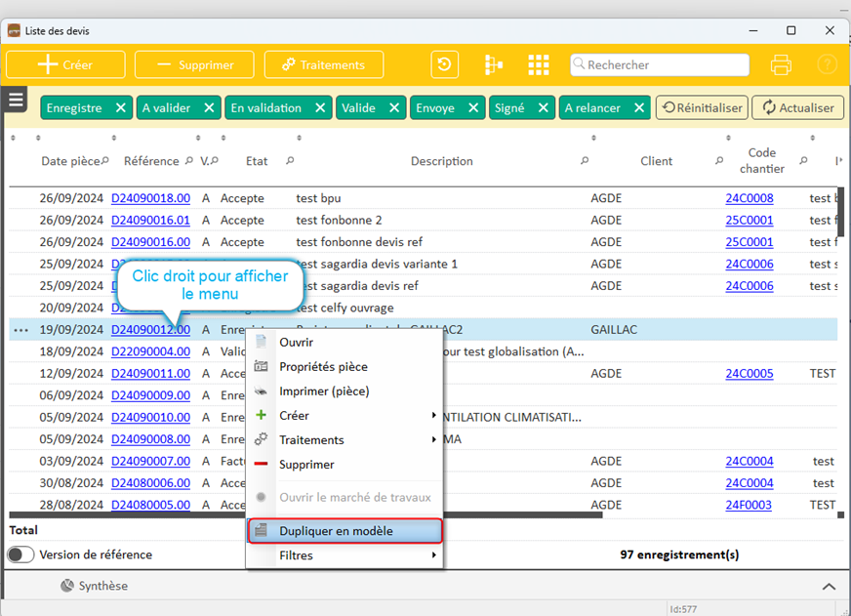
Task: Open the hamburger menu beside filters
Action: pyautogui.click(x=17, y=100)
